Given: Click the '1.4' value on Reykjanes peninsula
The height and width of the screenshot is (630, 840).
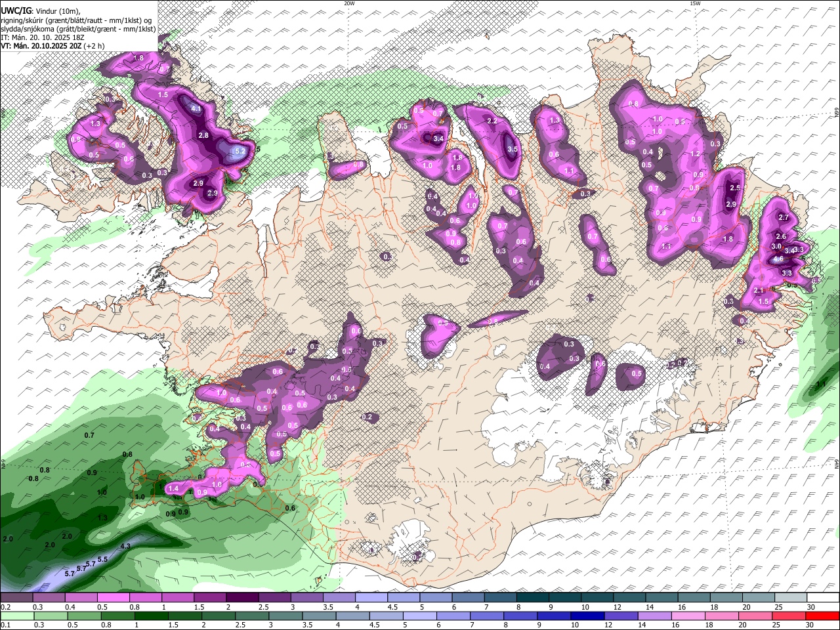Looking at the screenshot, I should tap(174, 489).
